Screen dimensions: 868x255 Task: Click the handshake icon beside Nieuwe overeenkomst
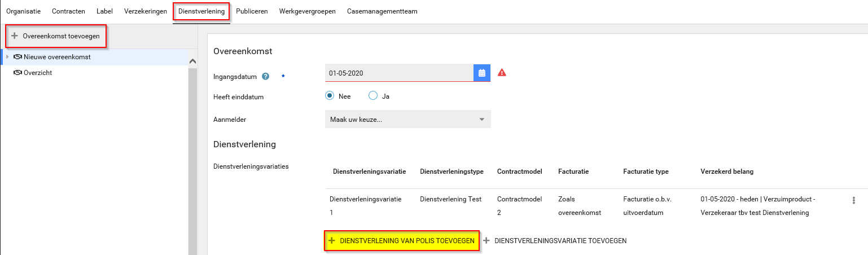(x=17, y=57)
